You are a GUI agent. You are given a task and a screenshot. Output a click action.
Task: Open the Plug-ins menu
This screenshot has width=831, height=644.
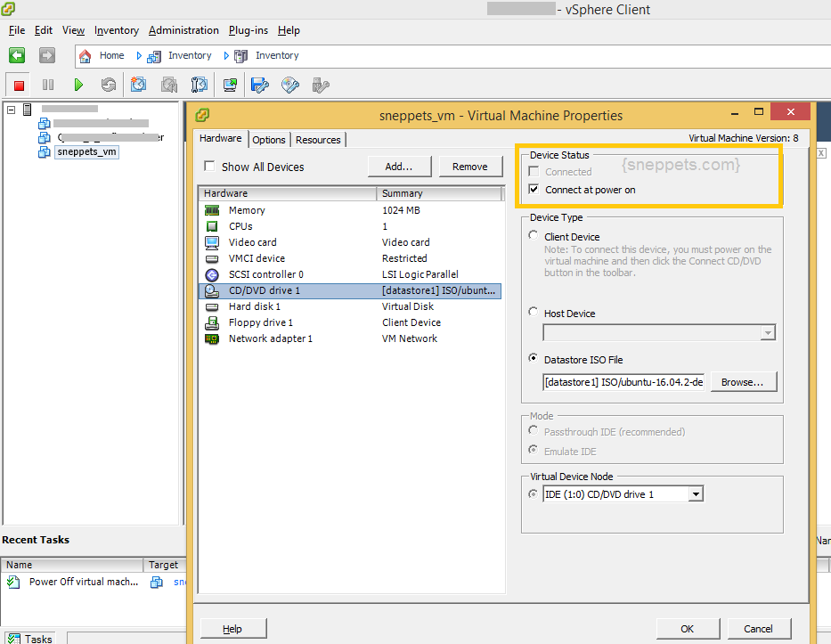click(248, 30)
